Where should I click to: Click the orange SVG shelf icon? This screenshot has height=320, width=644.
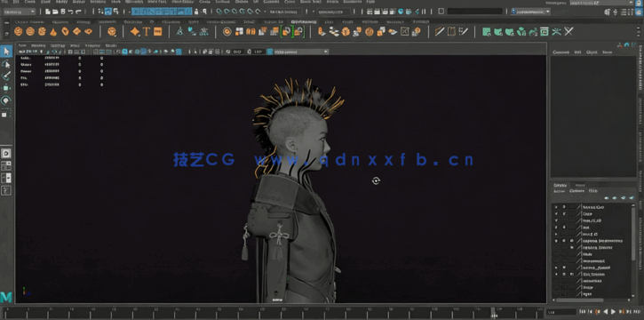tap(158, 31)
